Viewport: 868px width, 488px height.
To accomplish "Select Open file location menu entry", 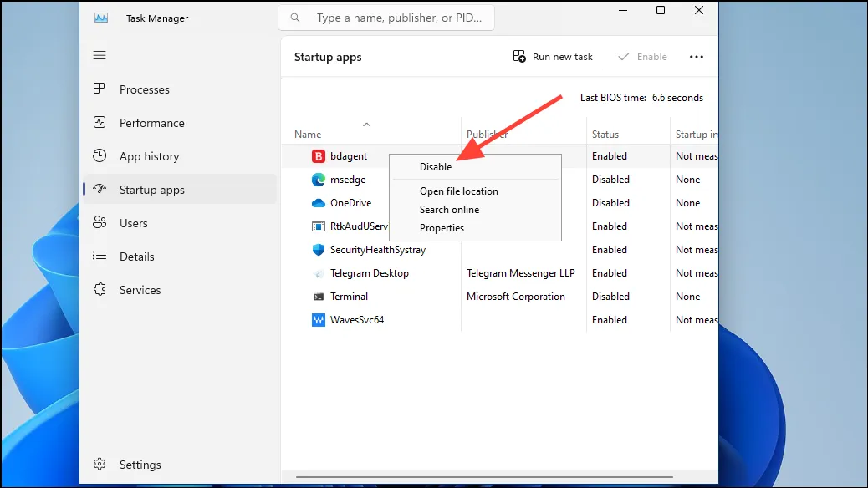I will (x=458, y=191).
